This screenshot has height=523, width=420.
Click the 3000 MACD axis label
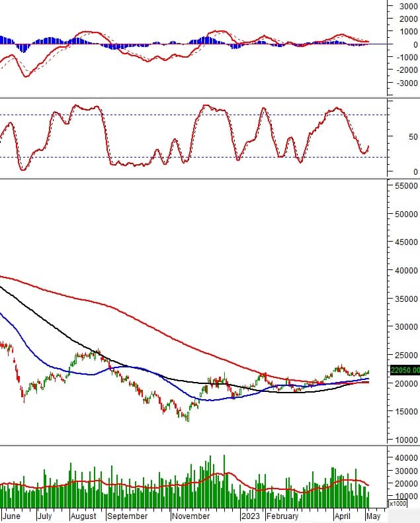pyautogui.click(x=409, y=6)
